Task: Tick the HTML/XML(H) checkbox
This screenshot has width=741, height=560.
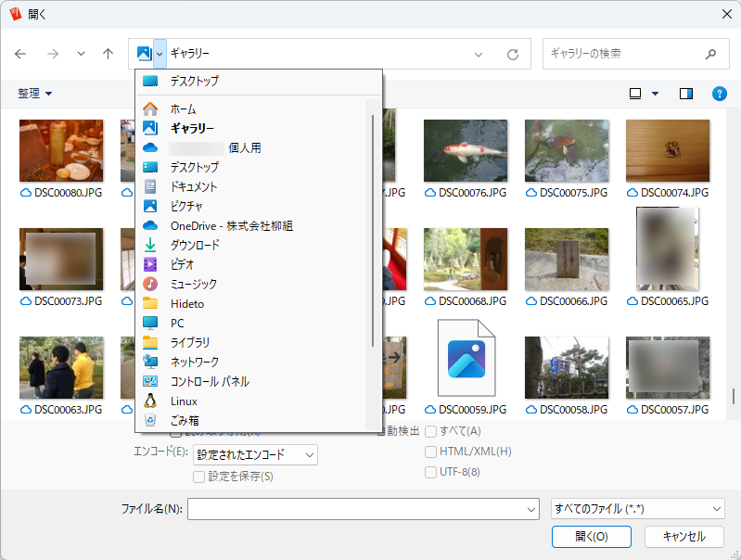Action: 430,452
